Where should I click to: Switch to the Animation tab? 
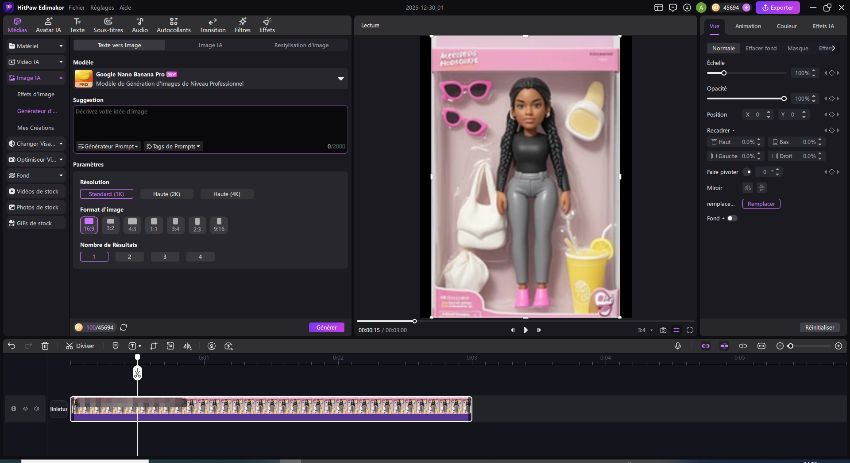point(747,26)
